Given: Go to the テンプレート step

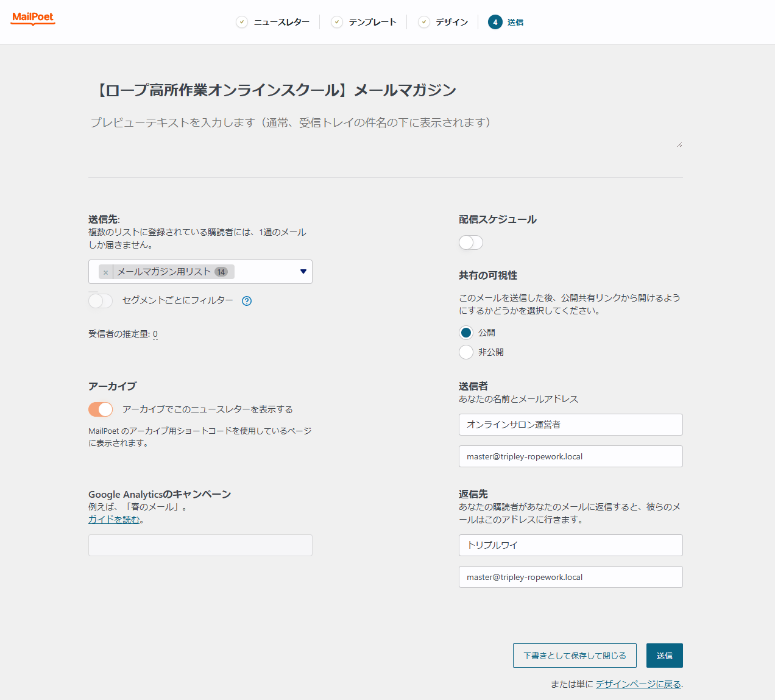Looking at the screenshot, I should click(x=372, y=22).
